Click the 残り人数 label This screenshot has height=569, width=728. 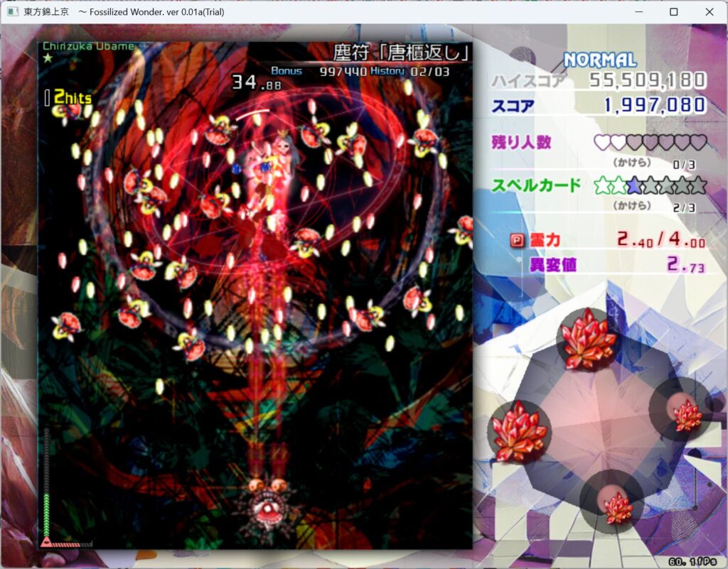(521, 142)
